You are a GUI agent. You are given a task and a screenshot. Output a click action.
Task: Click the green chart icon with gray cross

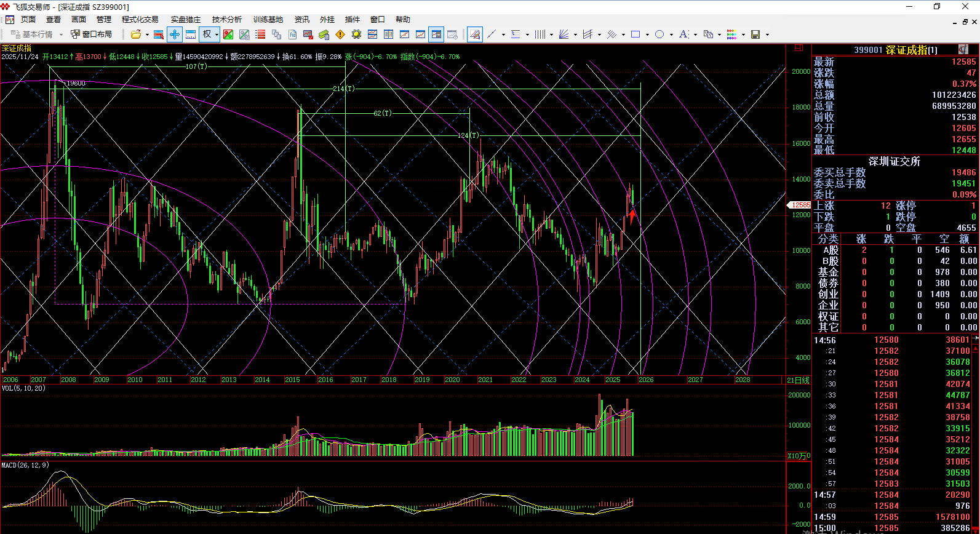click(244, 34)
